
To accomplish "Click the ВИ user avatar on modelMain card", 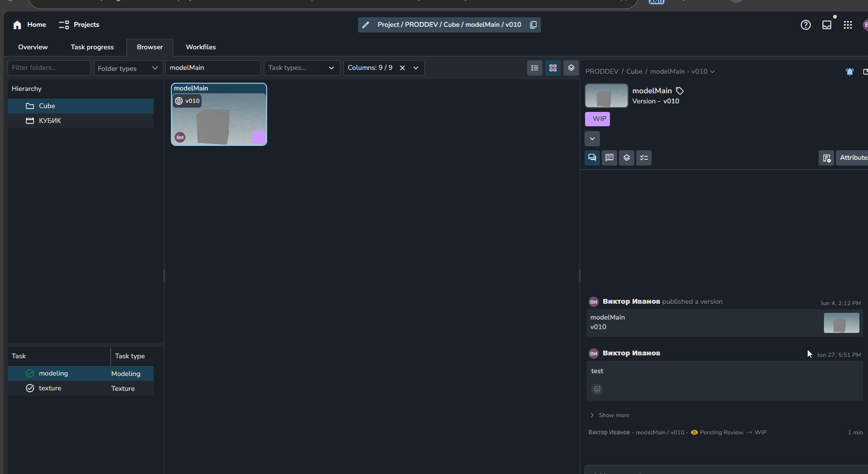I will point(180,137).
